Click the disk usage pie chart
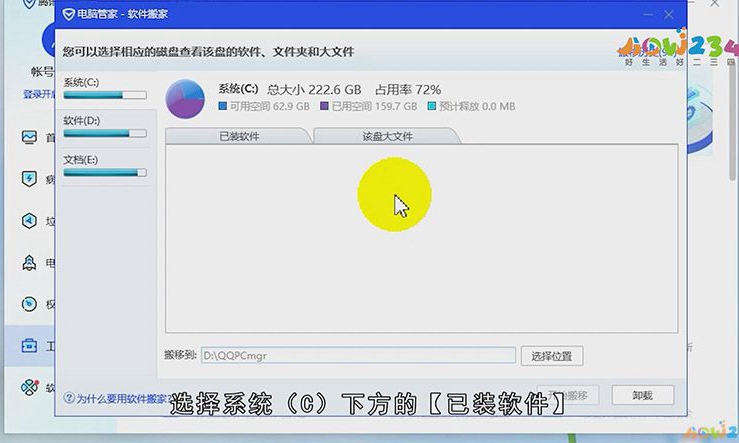The image size is (739, 443). click(185, 98)
